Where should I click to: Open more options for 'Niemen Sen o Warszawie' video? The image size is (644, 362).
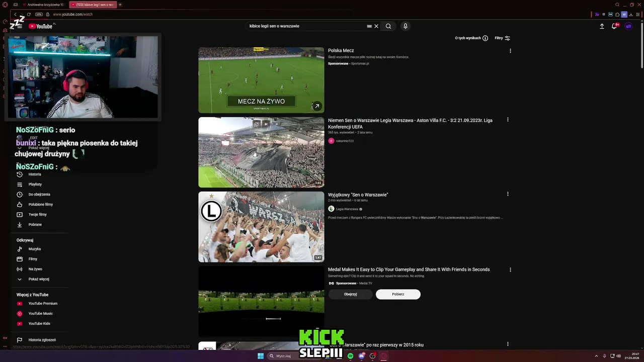click(508, 120)
